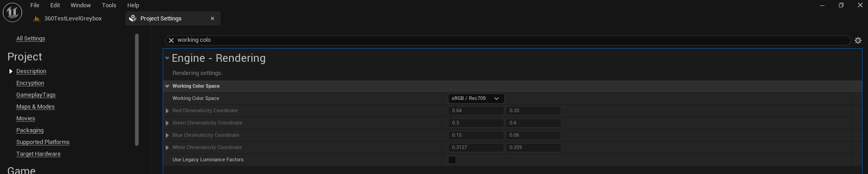Collapse the Engine - Rendering section

pyautogui.click(x=167, y=58)
